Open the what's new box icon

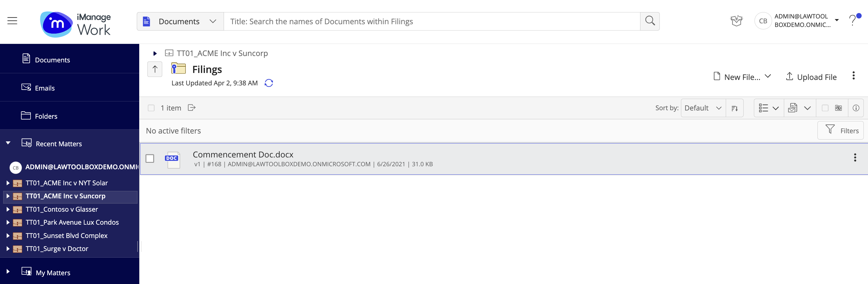pyautogui.click(x=736, y=21)
